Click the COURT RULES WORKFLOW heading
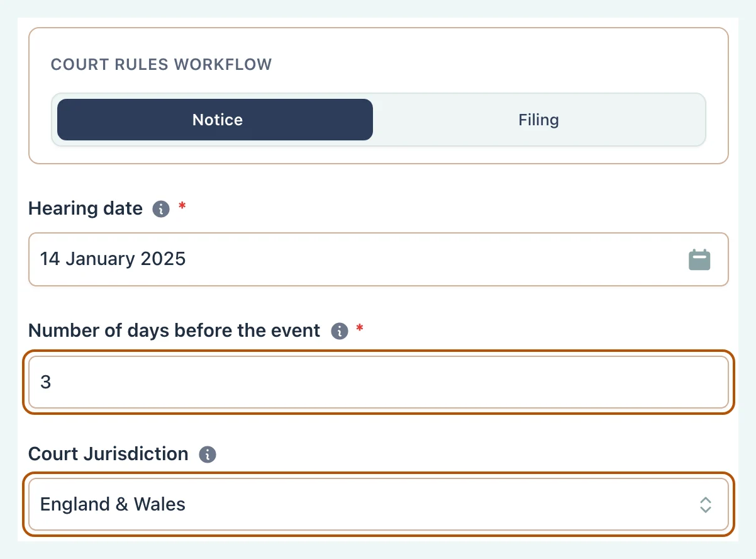The width and height of the screenshot is (756, 559). [161, 65]
